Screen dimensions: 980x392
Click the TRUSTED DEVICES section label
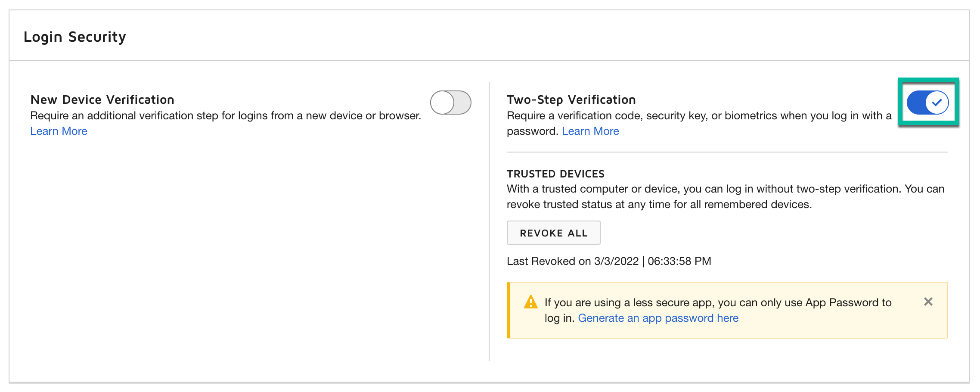point(555,174)
